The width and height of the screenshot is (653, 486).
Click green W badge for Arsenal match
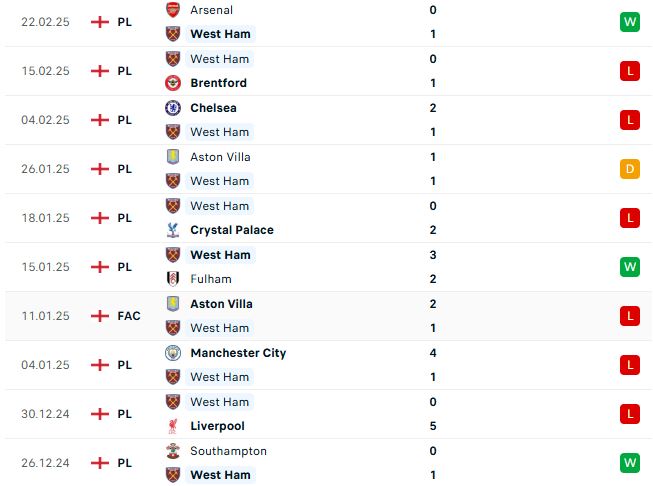tap(630, 22)
